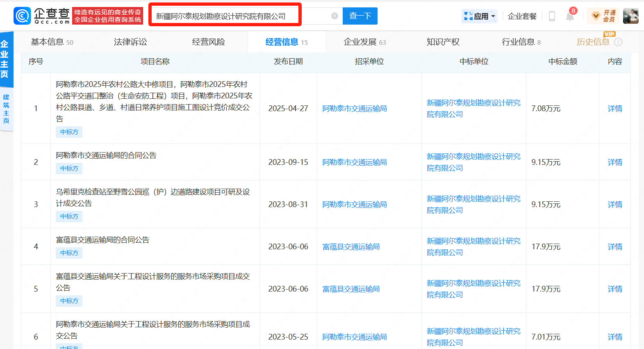Viewport: 644px width, 349px height.
Task: Switch to the 行业信息 tab
Action: point(521,42)
